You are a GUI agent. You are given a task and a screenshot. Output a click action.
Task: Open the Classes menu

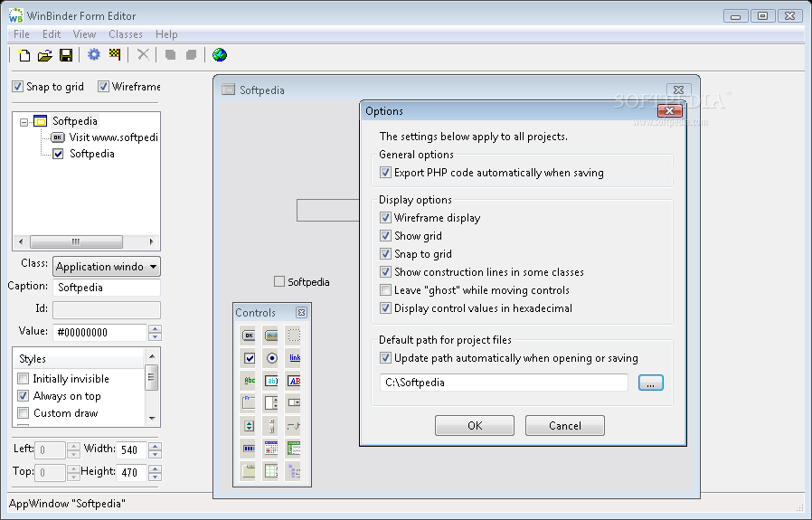tap(126, 34)
